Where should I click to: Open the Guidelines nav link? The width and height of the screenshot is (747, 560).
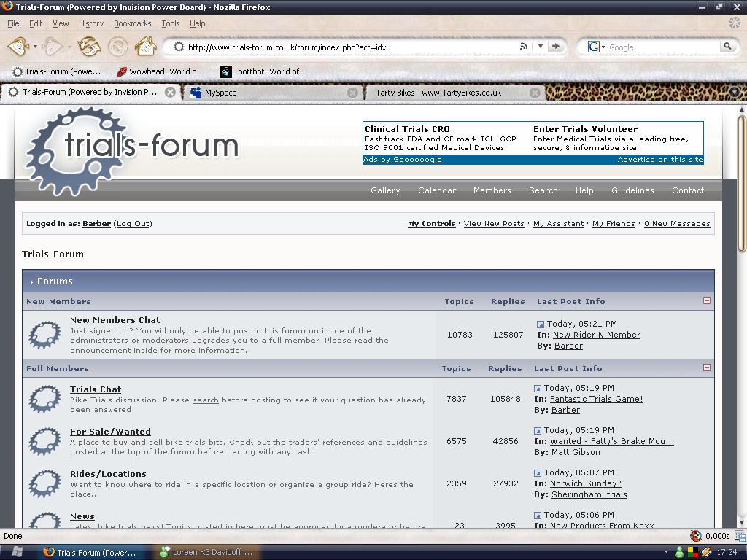[x=632, y=190]
